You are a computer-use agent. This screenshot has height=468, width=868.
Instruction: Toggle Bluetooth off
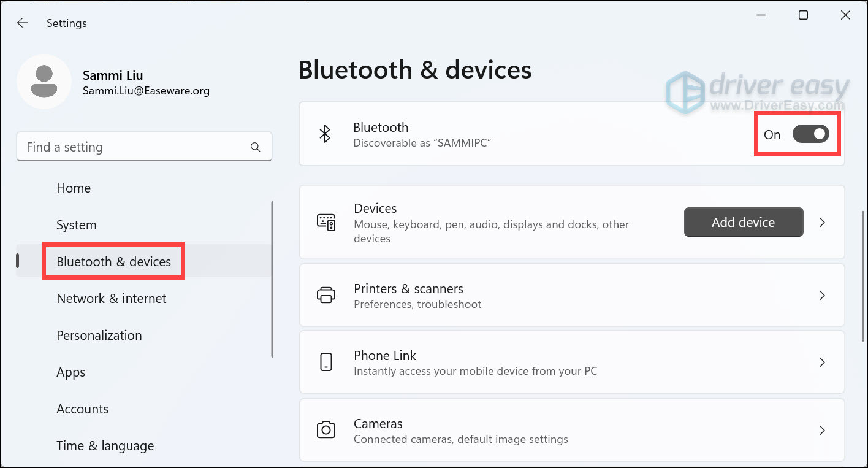pos(810,134)
